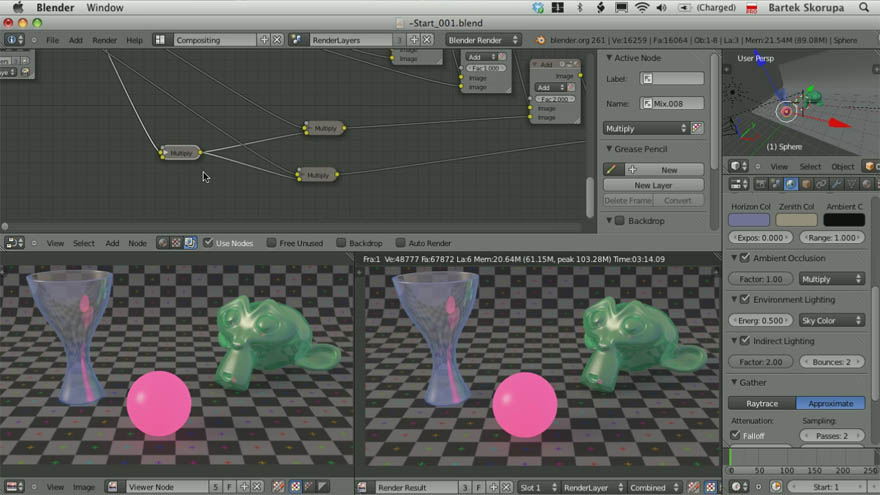Viewport: 880px width, 495px height.
Task: Open the Window menu in macOS menu bar
Action: click(x=104, y=7)
